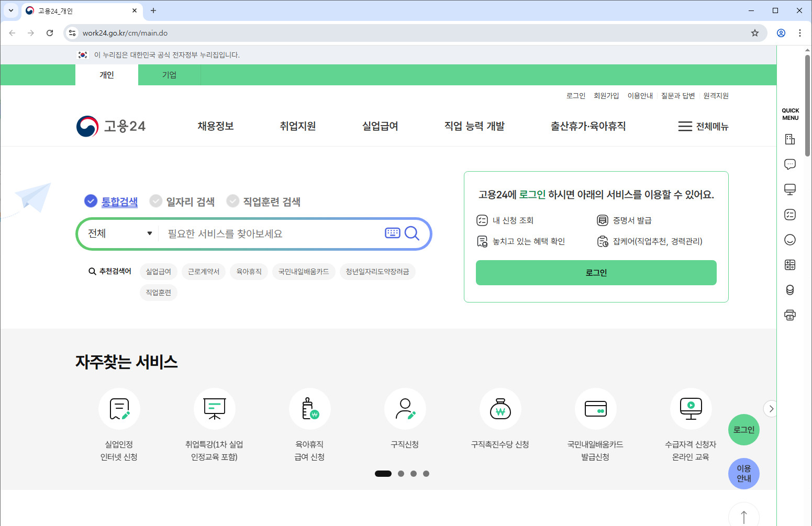
Task: Open 구직신청 service icon
Action: pyautogui.click(x=405, y=409)
